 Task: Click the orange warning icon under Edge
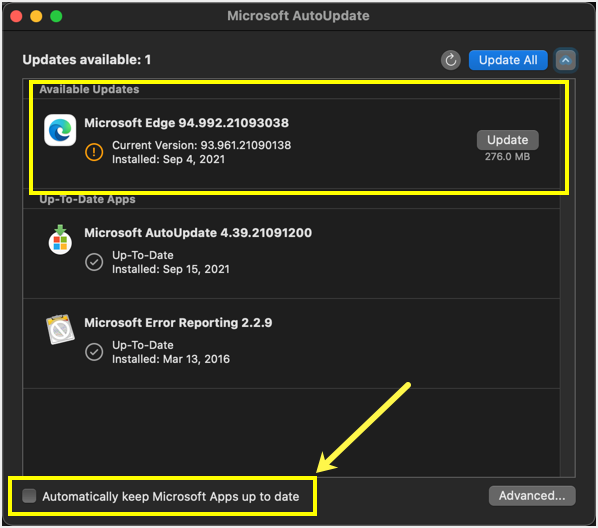(94, 152)
